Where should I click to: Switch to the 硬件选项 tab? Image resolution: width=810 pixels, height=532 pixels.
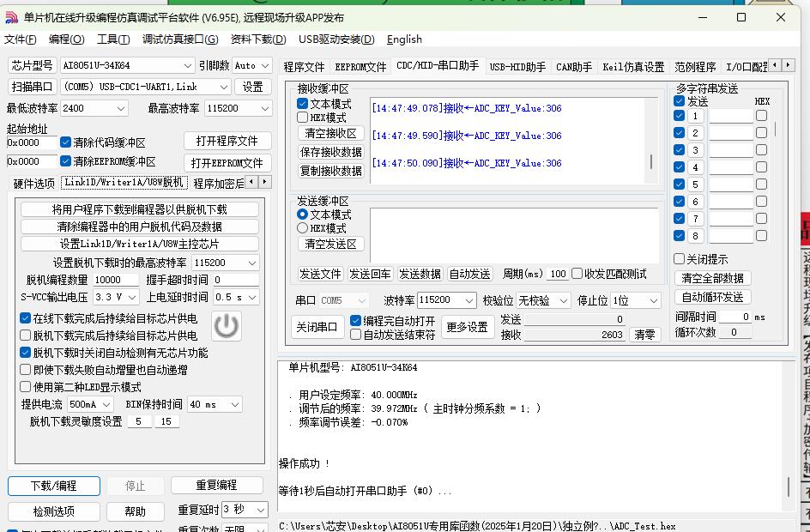click(x=33, y=183)
